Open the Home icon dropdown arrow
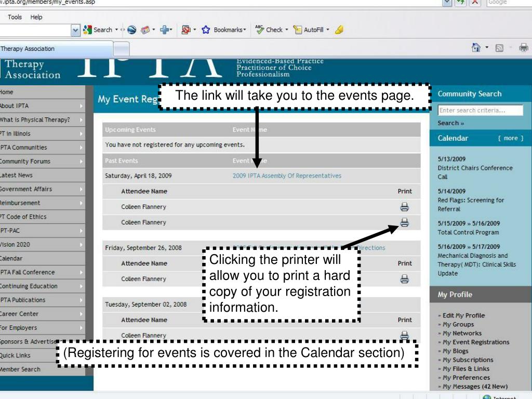This screenshot has width=532, height=399. pyautogui.click(x=487, y=47)
